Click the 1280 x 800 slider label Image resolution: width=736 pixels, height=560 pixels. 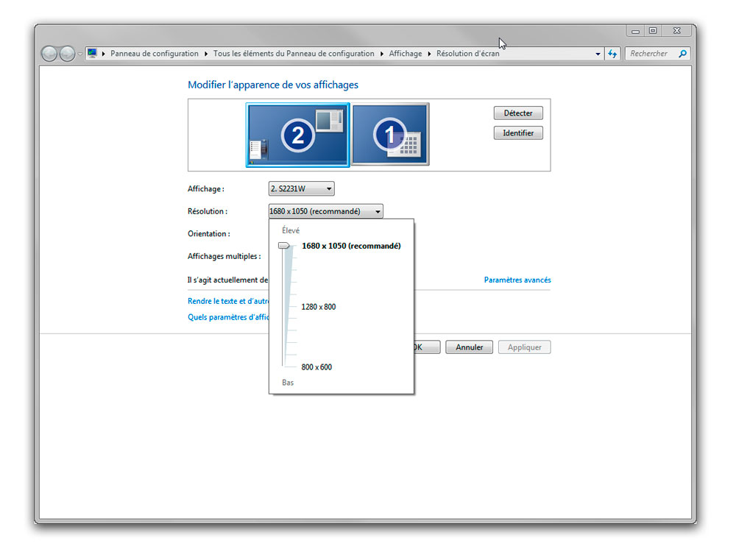(318, 307)
